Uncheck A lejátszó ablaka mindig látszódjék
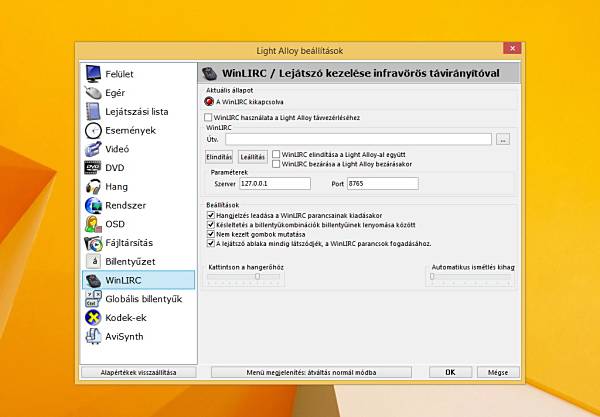600x417 pixels. 210,243
